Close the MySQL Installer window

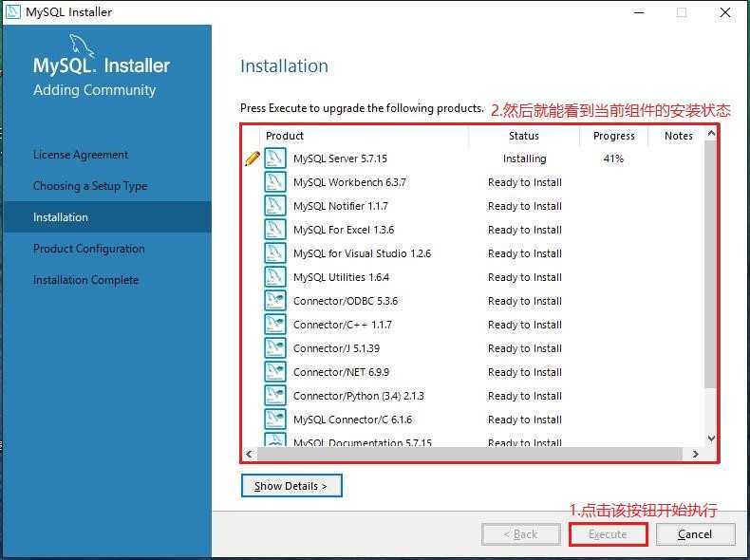pyautogui.click(x=725, y=12)
